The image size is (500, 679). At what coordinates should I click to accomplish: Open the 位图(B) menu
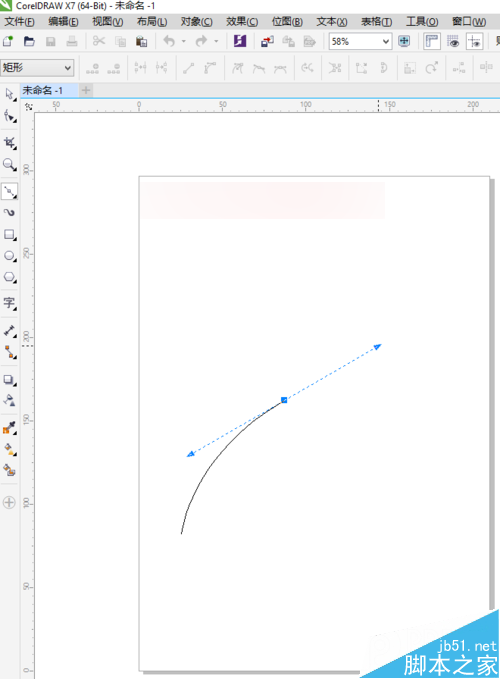pyautogui.click(x=287, y=22)
